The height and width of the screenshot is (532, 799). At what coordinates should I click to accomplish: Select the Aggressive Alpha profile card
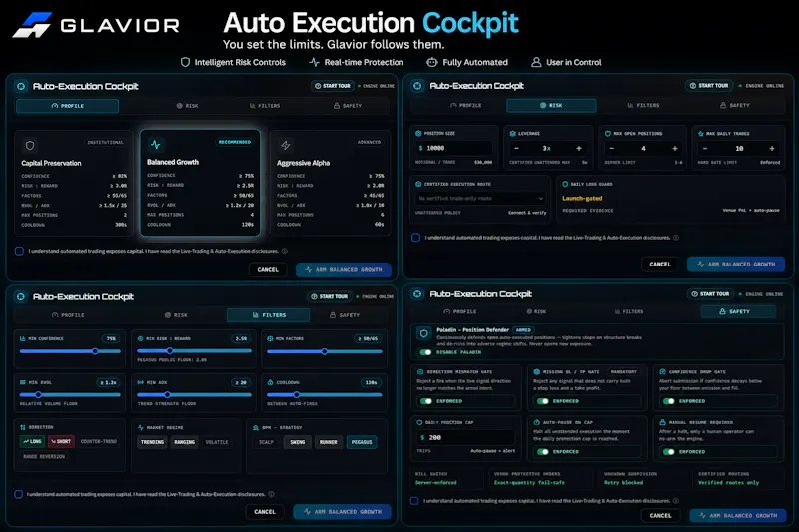pos(331,184)
